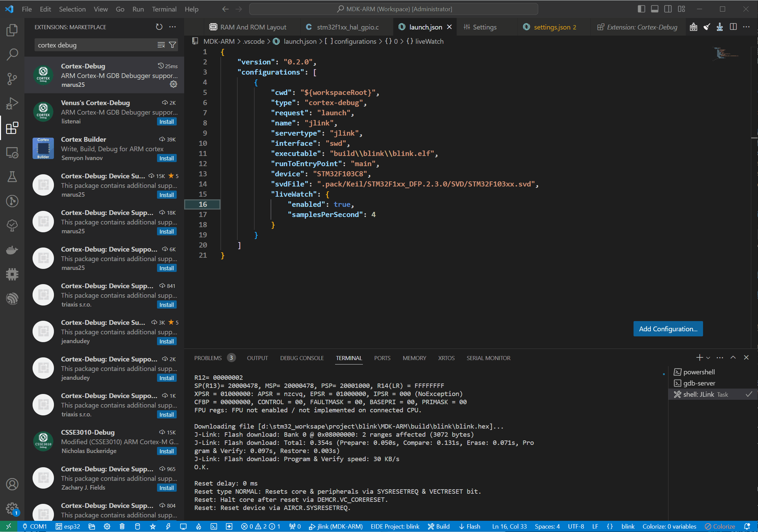Close the launch.json tab
758x532 pixels.
click(x=449, y=27)
